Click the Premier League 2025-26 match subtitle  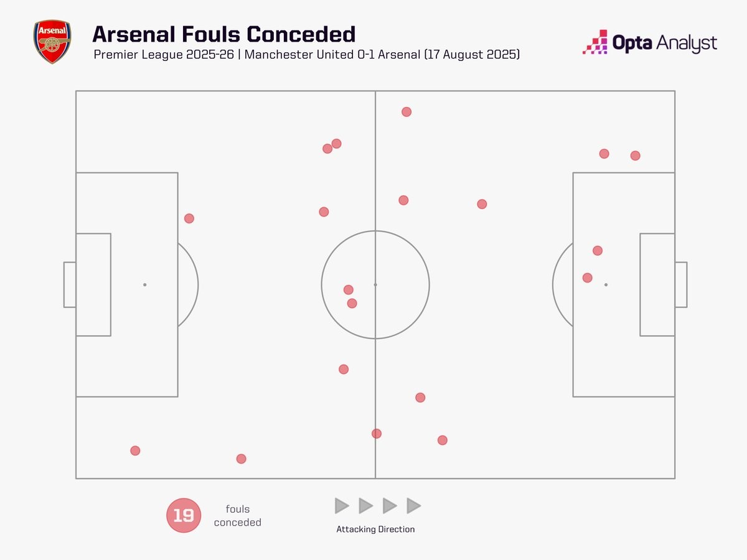tap(307, 55)
